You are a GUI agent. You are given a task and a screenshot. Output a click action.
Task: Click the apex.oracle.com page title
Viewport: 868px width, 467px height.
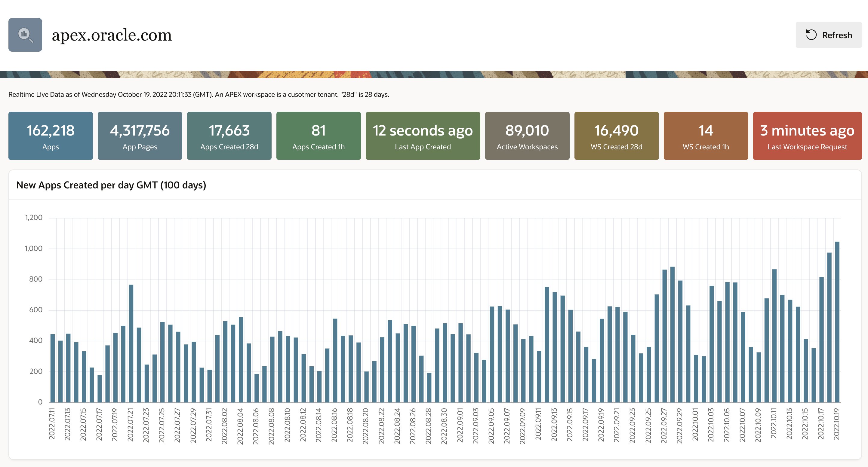[112, 35]
